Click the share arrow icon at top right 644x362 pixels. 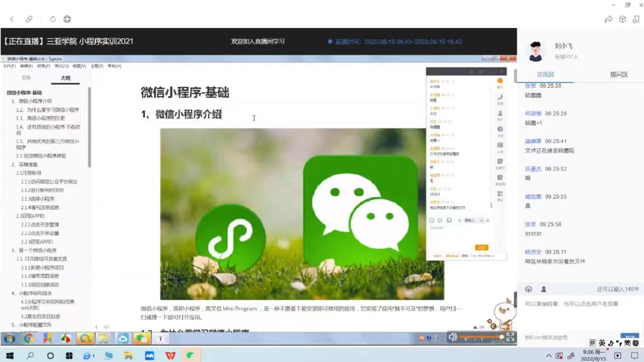(608, 19)
